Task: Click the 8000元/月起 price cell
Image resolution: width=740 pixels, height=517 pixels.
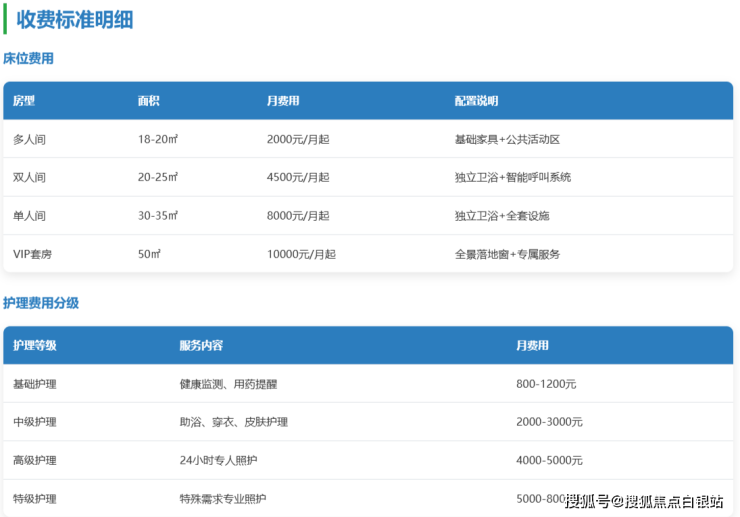Action: tap(298, 216)
